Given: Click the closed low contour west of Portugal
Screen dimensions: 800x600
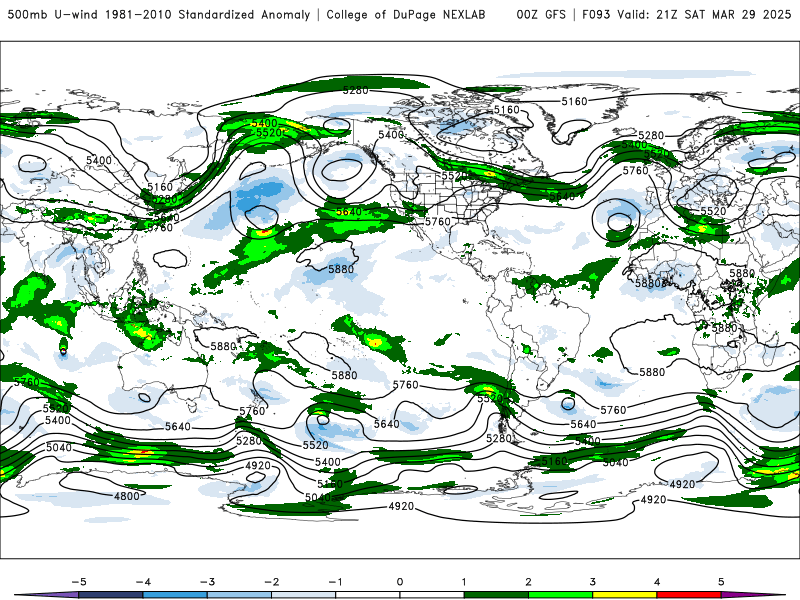Looking at the screenshot, I should pyautogui.click(x=618, y=221).
